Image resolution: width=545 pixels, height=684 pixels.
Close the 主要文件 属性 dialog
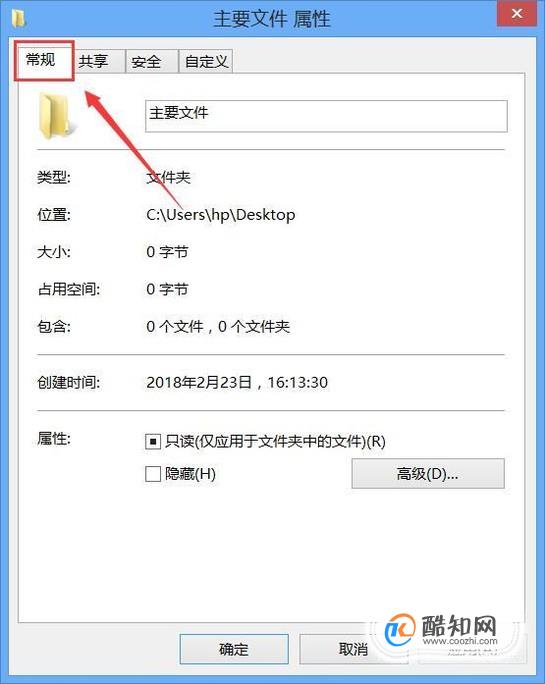517,14
